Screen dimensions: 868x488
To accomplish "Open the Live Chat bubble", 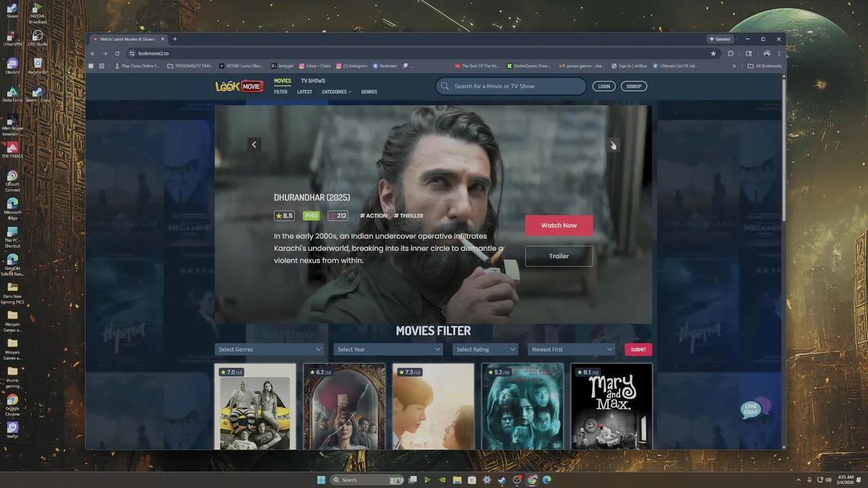I will (x=754, y=409).
